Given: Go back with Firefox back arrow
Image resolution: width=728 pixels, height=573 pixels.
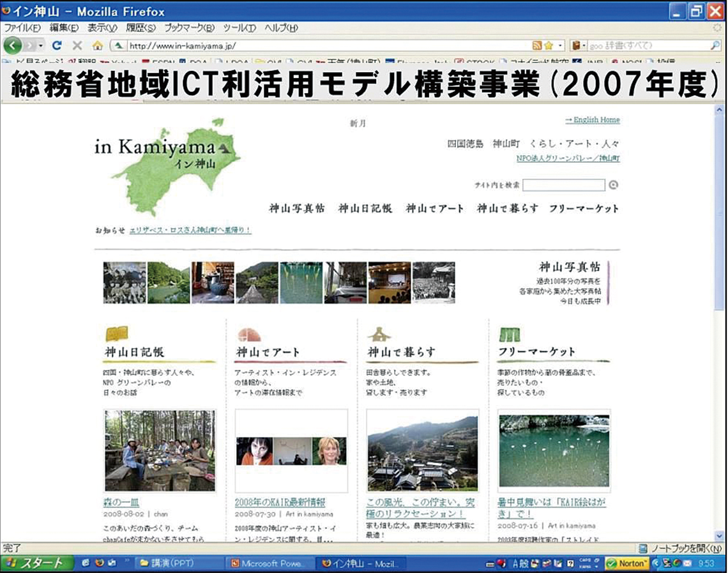Looking at the screenshot, I should tap(13, 45).
